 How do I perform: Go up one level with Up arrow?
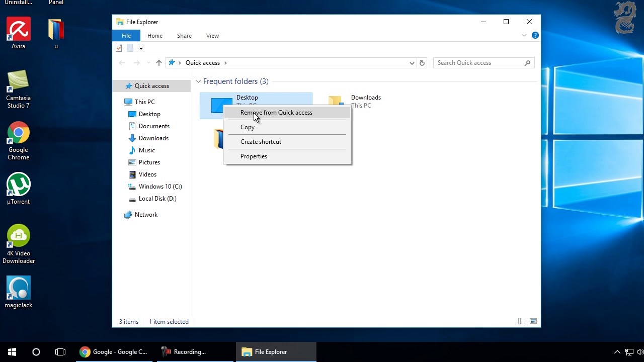pyautogui.click(x=159, y=63)
